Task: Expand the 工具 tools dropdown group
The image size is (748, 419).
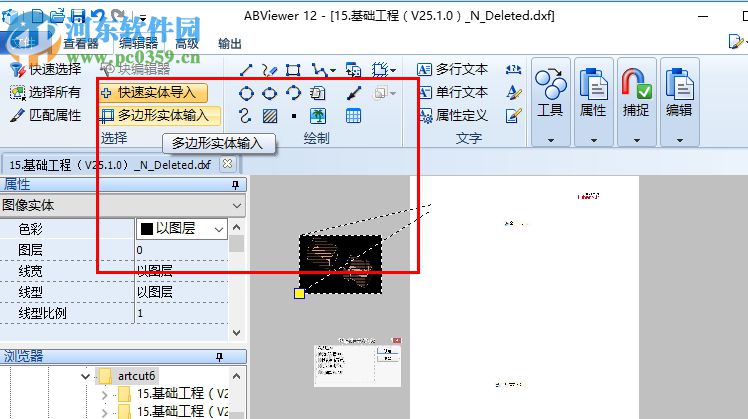Action: click(x=551, y=141)
